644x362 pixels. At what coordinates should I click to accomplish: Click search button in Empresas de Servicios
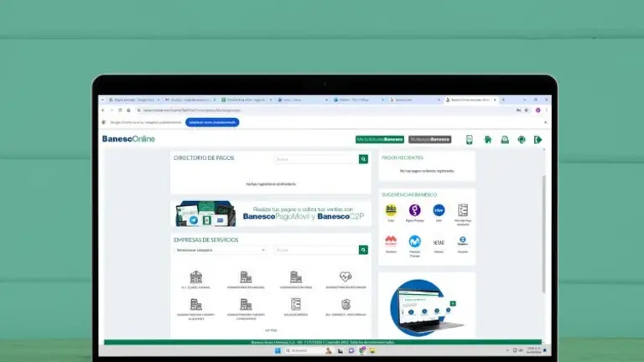click(x=363, y=250)
